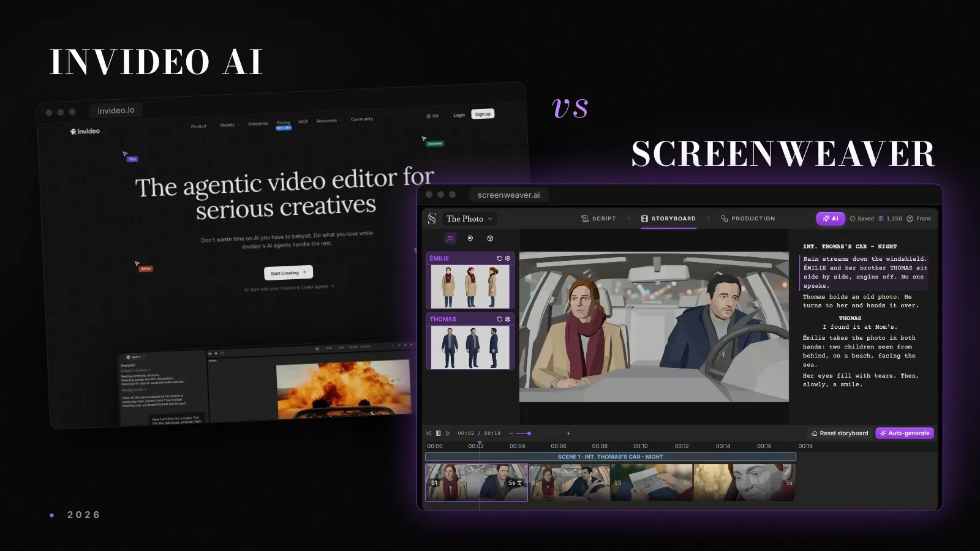The image size is (980, 551).
Task: Select shot S4 close-up thumbnail in timeline
Action: coord(745,482)
